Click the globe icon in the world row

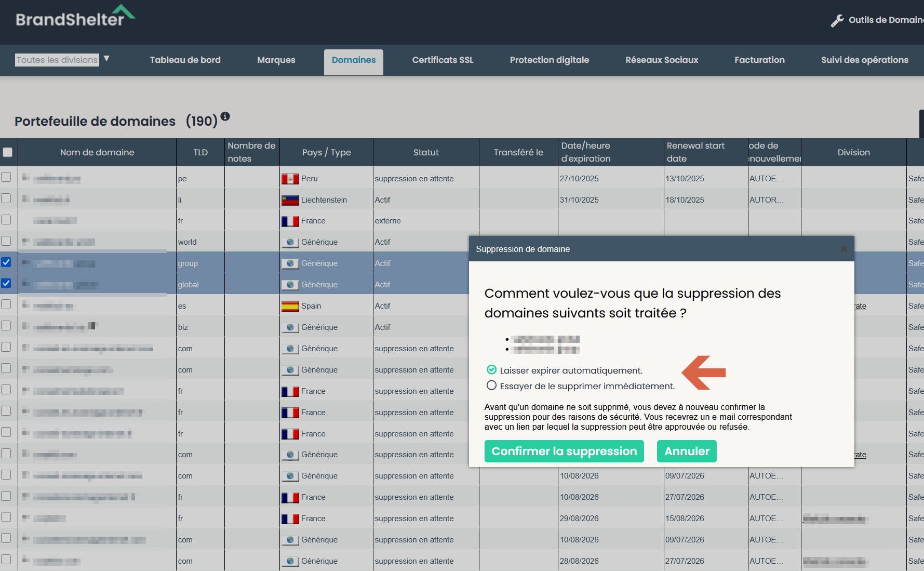[x=290, y=242]
